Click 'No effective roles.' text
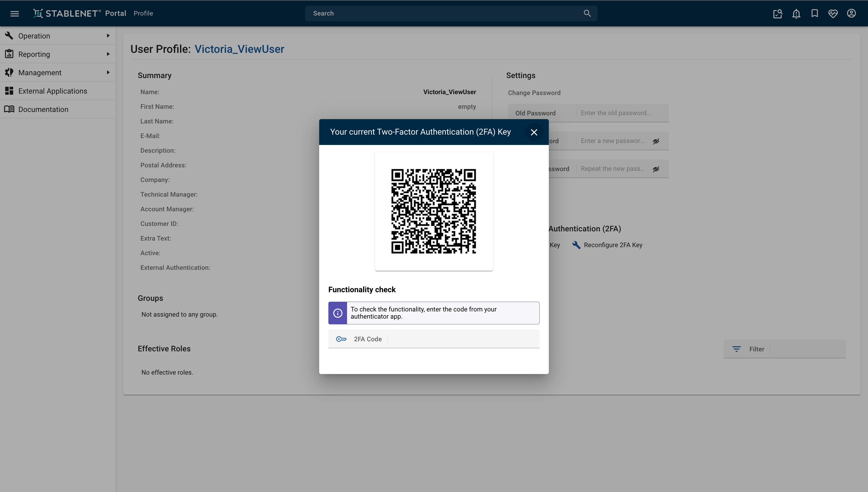Image resolution: width=868 pixels, height=492 pixels. tap(167, 372)
